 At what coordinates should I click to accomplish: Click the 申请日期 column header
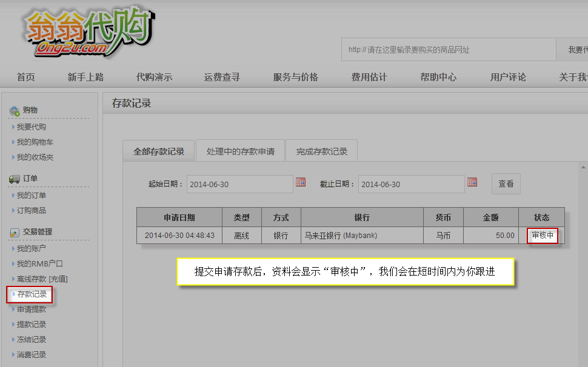coord(179,217)
